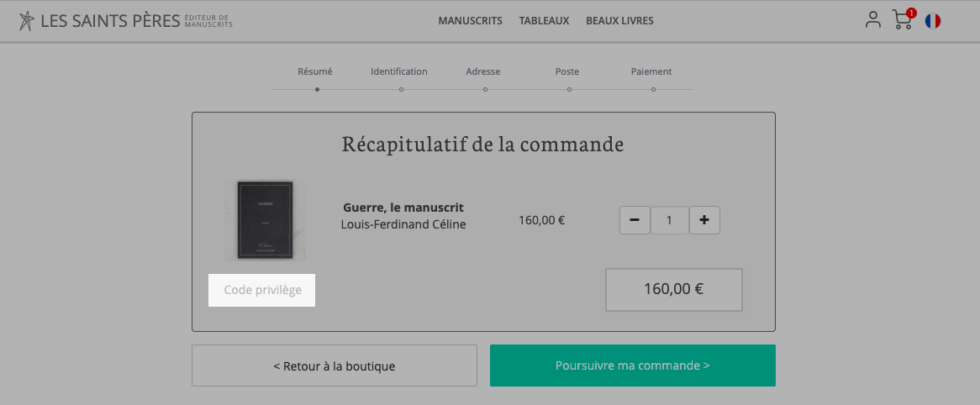Viewport: 980px width, 405px height.
Task: Open the Manuscrits menu
Action: tap(470, 21)
